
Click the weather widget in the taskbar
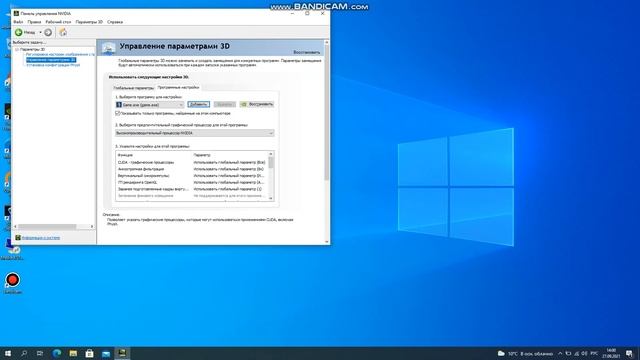tap(526, 353)
